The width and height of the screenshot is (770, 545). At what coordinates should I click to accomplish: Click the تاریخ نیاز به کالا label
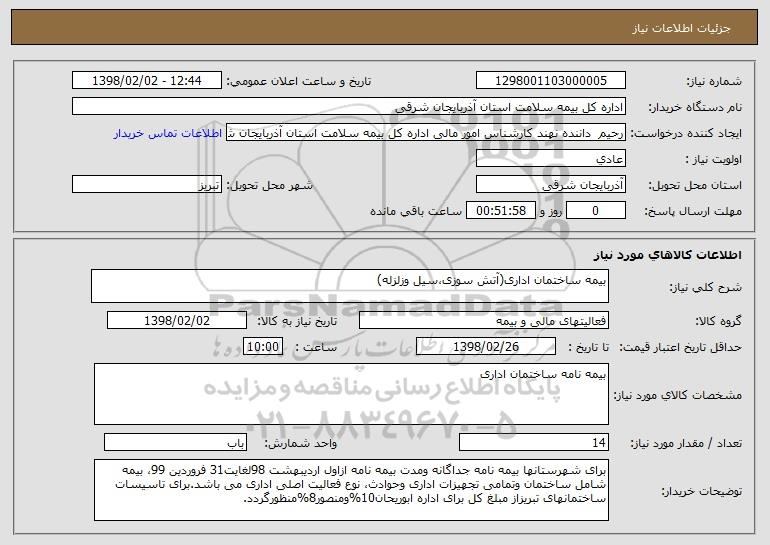click(297, 321)
